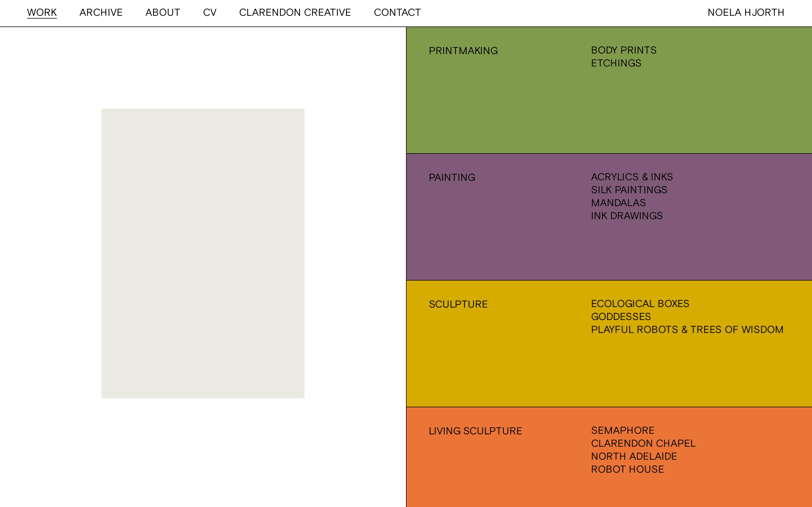Open Playful Robots & Trees of Wisdom
Viewport: 812px width, 507px height.
coord(687,330)
